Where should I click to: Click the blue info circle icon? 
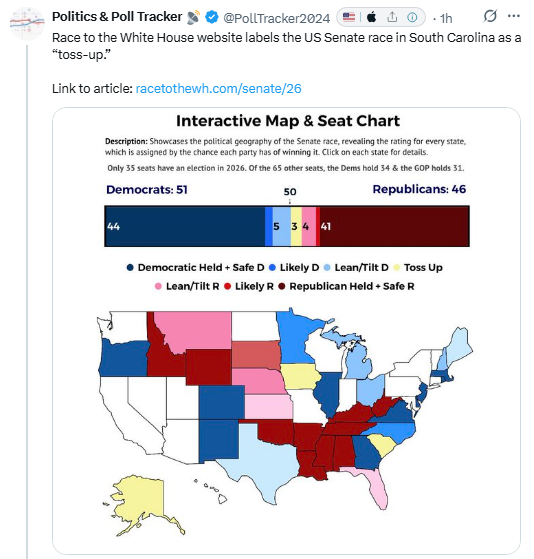point(412,17)
